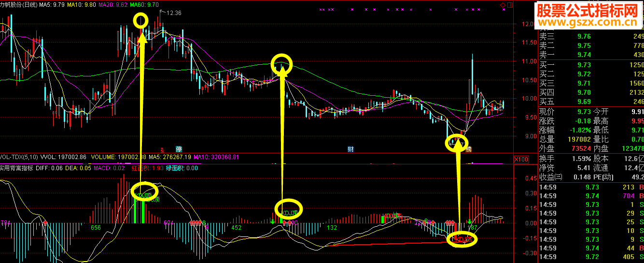
Task: Open the 榜 marker near the chart bottom
Action: [468, 149]
